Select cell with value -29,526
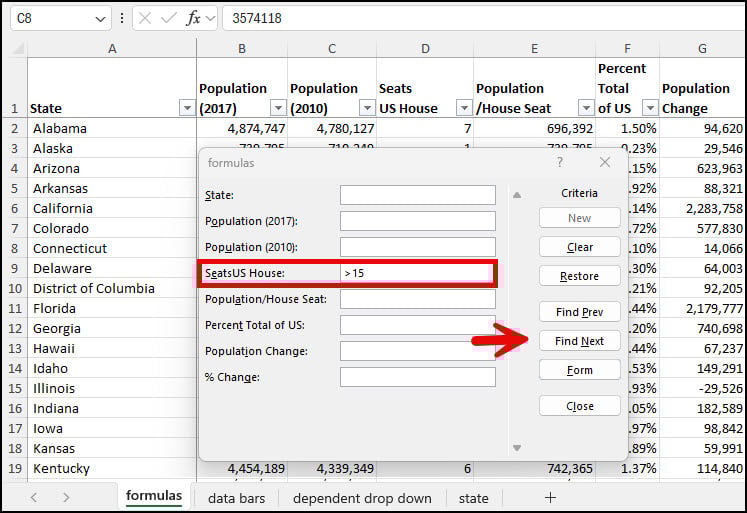Image resolution: width=747 pixels, height=513 pixels. (x=702, y=389)
